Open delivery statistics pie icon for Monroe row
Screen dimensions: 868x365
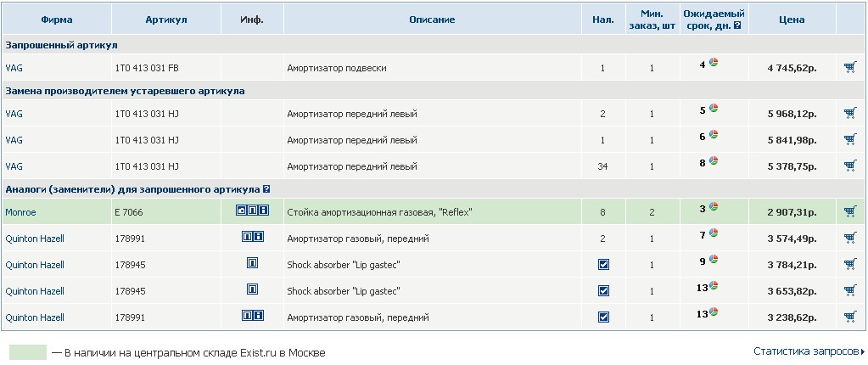pos(714,206)
